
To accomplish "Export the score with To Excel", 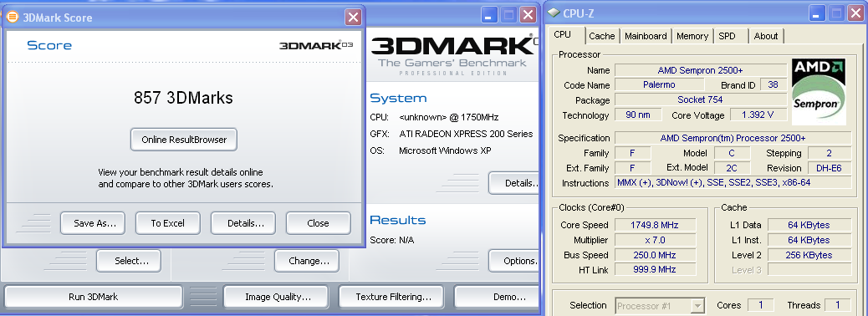I will (x=168, y=223).
